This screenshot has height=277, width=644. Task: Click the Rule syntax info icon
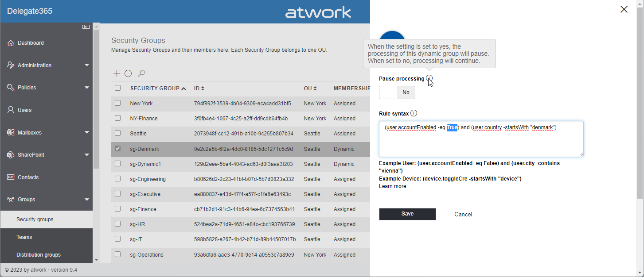tap(414, 113)
